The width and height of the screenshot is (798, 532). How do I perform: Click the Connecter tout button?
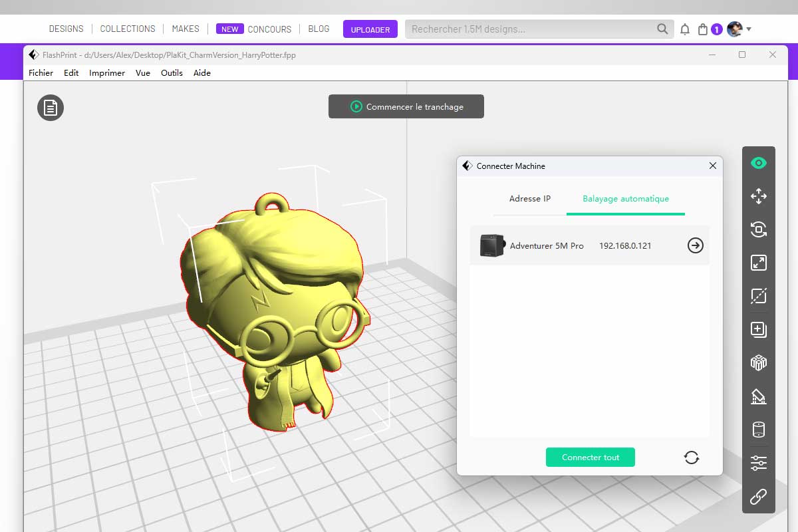(590, 458)
